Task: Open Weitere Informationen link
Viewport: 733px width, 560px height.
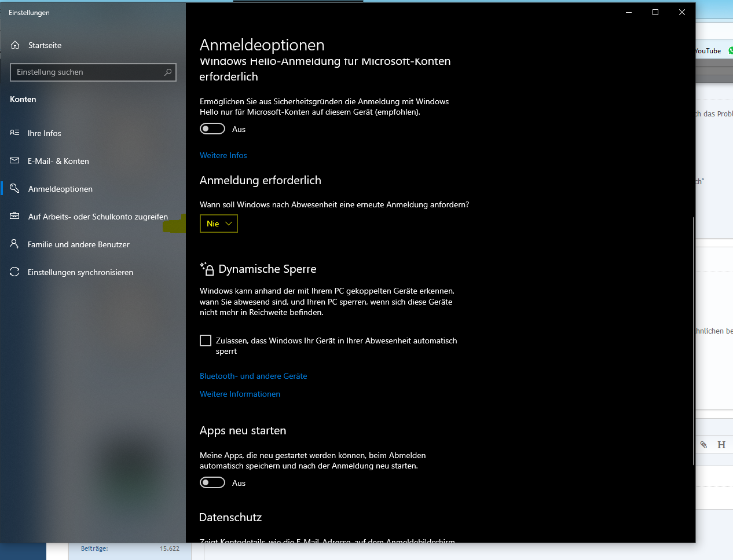Action: pyautogui.click(x=240, y=394)
